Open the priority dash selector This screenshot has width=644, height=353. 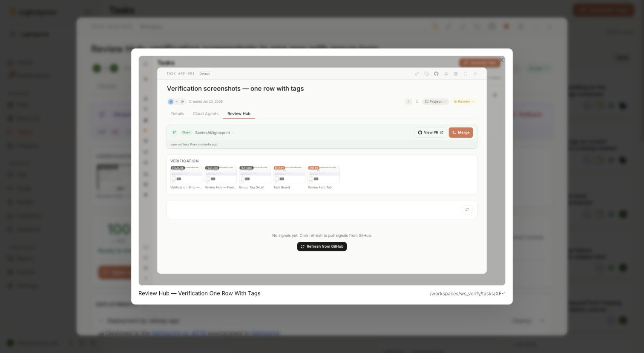point(408,101)
